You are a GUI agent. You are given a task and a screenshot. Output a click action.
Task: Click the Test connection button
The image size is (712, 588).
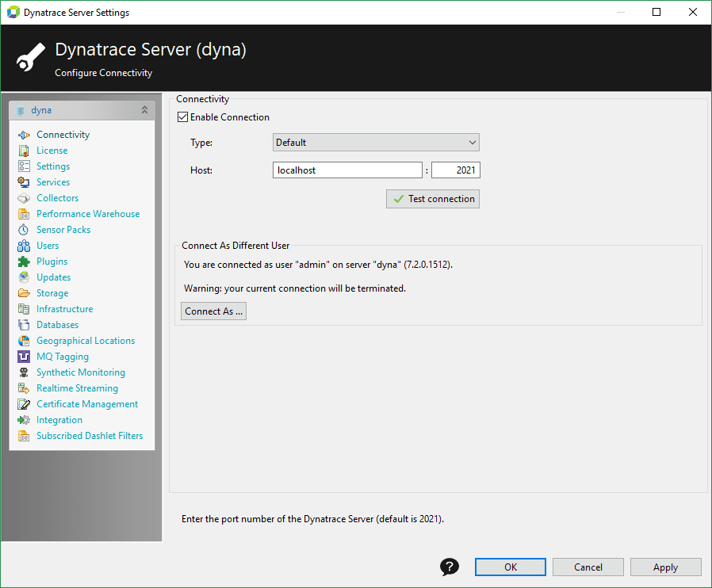pos(433,199)
